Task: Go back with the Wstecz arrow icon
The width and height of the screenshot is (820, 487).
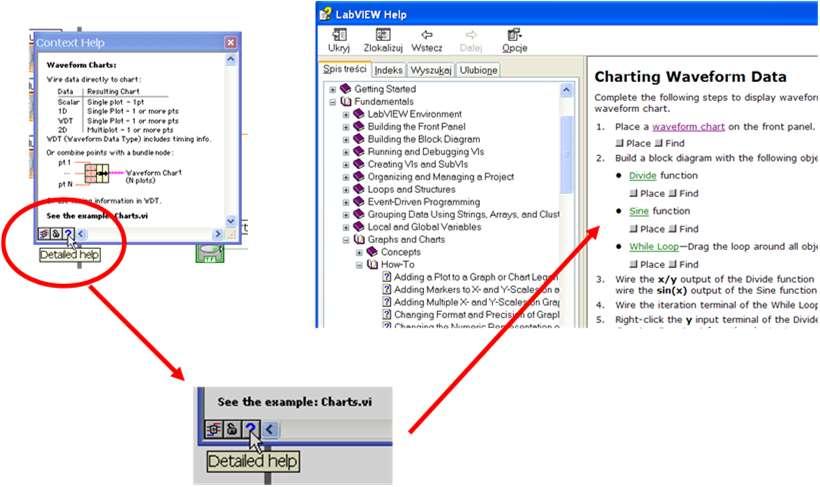Action: (x=427, y=35)
